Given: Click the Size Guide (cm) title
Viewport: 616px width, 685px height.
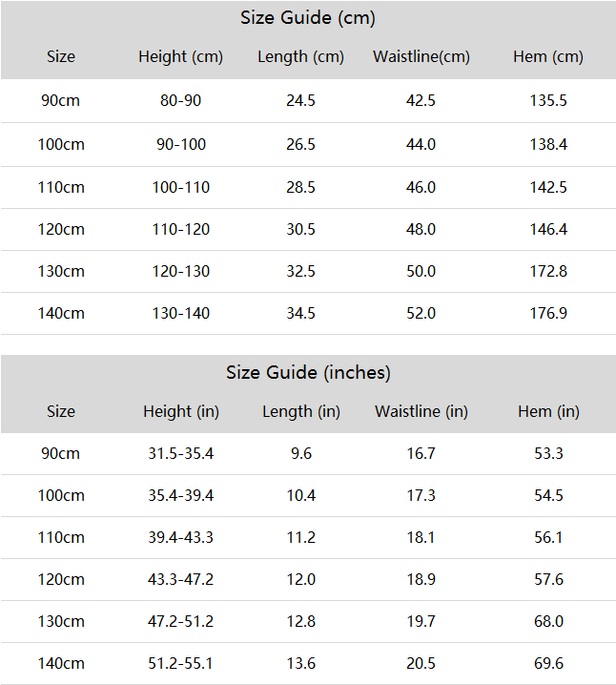Looking at the screenshot, I should 308,18.
